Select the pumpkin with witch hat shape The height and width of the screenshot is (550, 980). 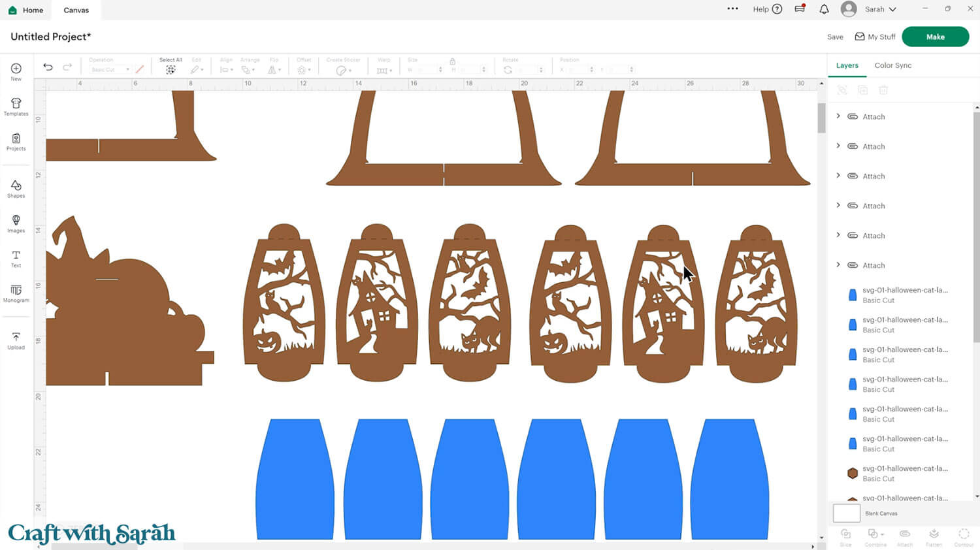coord(129,300)
